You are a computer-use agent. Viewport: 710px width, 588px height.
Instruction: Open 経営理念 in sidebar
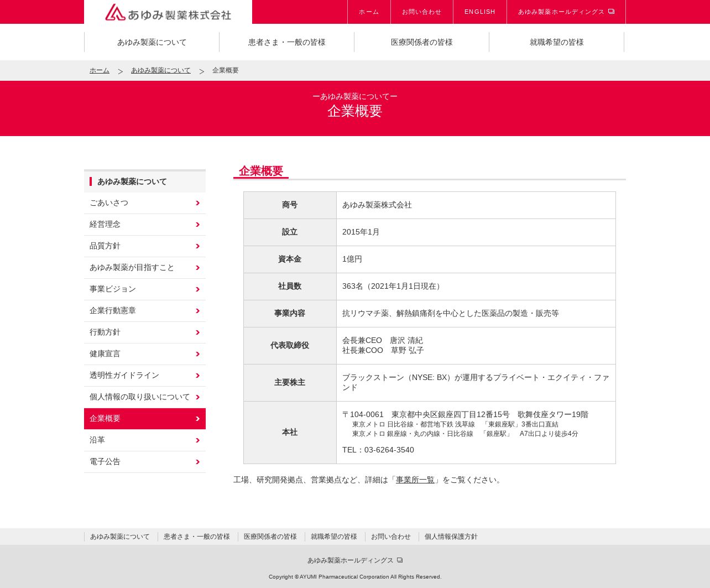coord(145,225)
